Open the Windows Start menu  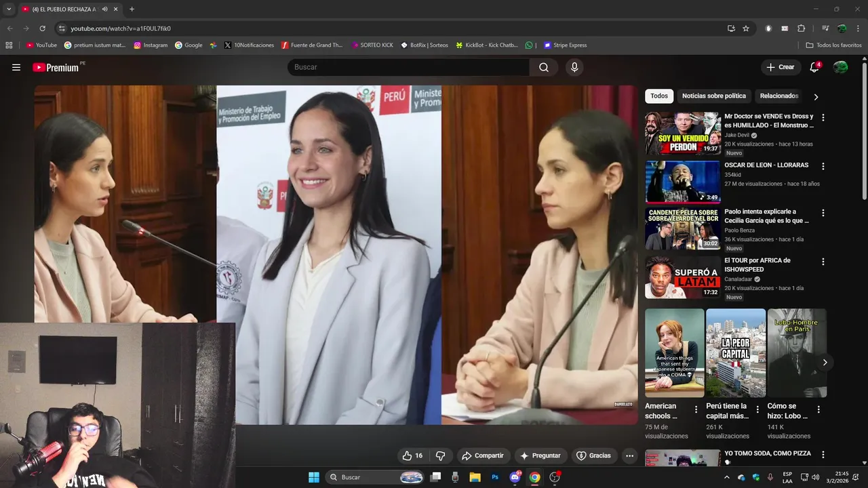point(314,477)
